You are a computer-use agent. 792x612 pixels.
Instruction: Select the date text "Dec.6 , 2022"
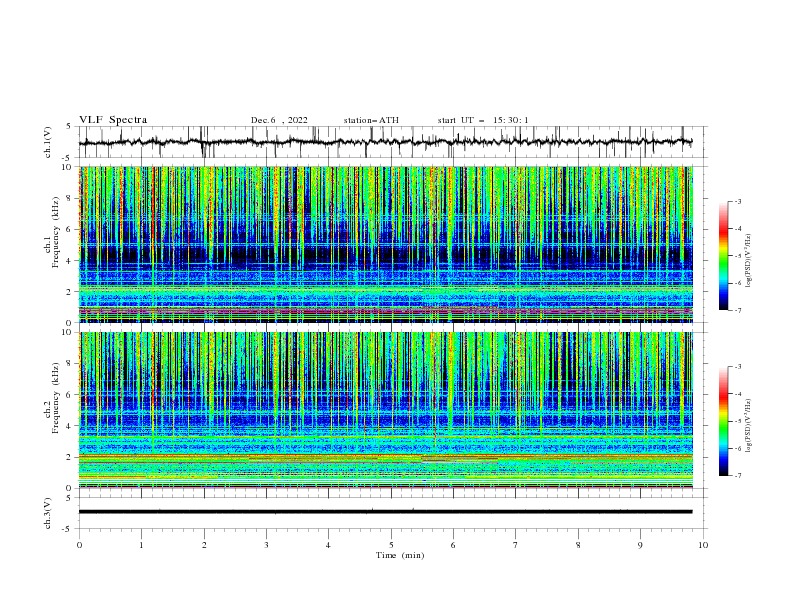pos(279,120)
